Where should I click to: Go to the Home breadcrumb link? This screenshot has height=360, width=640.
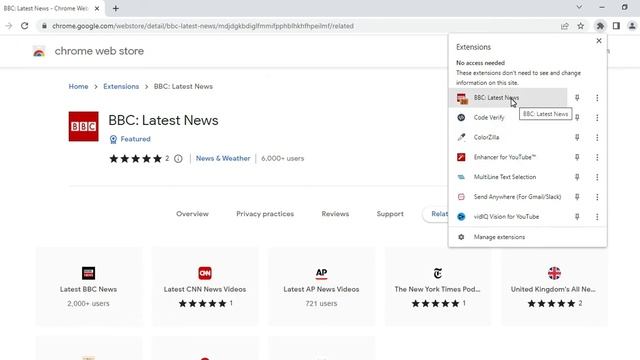click(78, 87)
